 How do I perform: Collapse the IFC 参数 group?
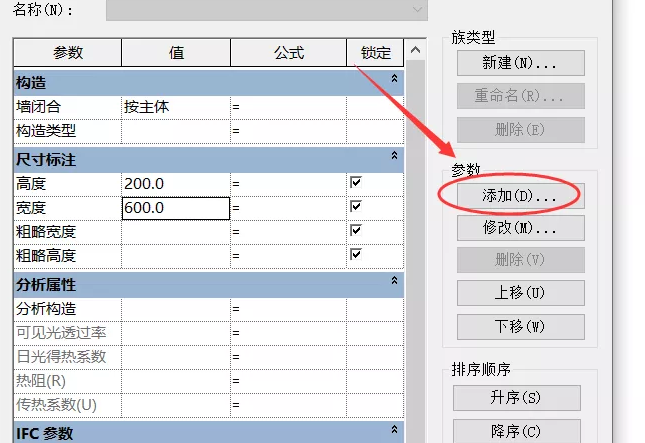click(394, 429)
